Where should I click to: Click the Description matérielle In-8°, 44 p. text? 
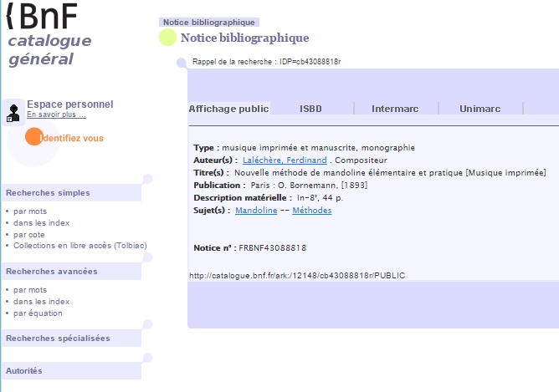click(268, 197)
